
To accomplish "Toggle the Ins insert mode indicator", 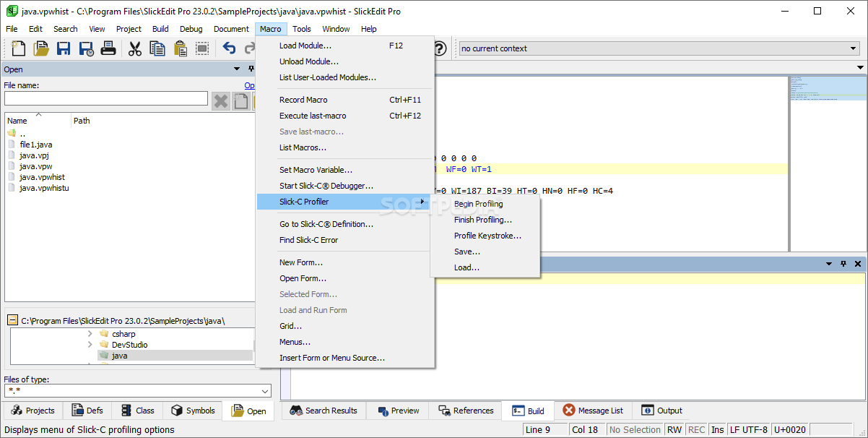I will tap(717, 430).
